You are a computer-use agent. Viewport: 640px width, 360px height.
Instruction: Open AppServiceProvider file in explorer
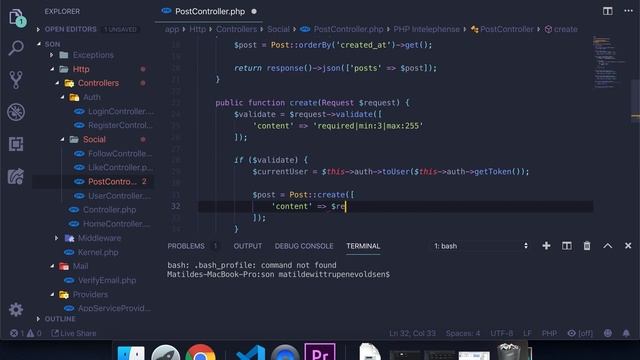pos(114,308)
